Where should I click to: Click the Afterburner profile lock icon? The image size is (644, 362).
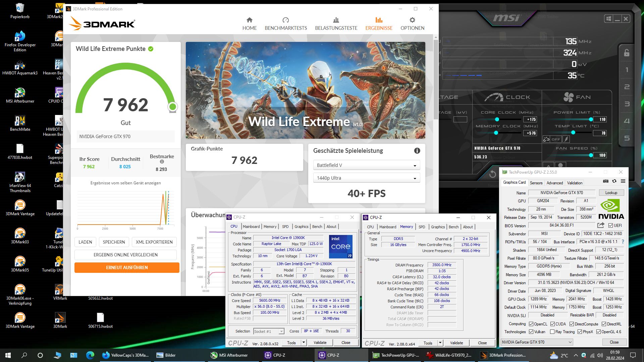pos(627,53)
